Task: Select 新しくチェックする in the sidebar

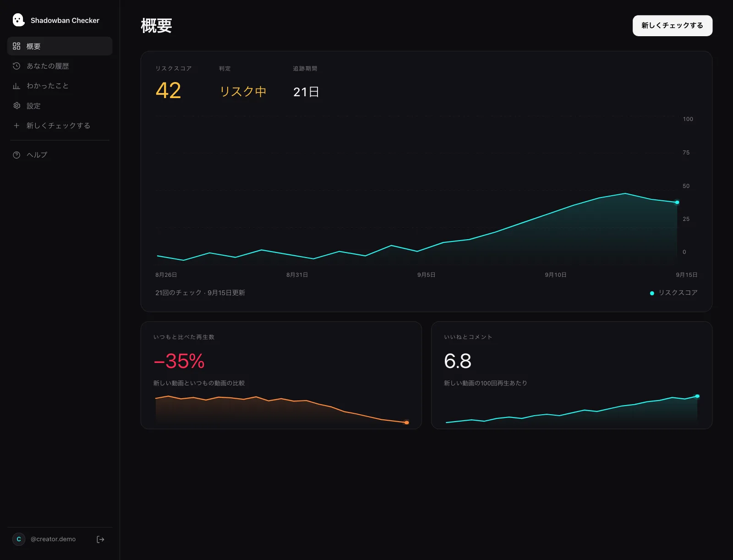Action: pos(60,126)
